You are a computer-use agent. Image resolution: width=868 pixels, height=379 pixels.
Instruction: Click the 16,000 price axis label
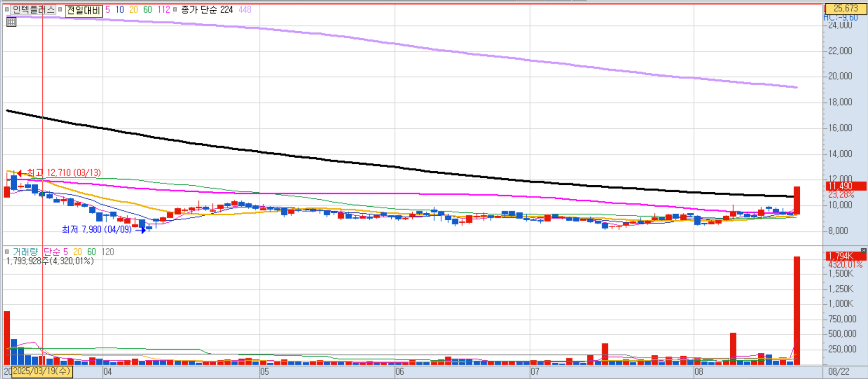tap(840, 128)
